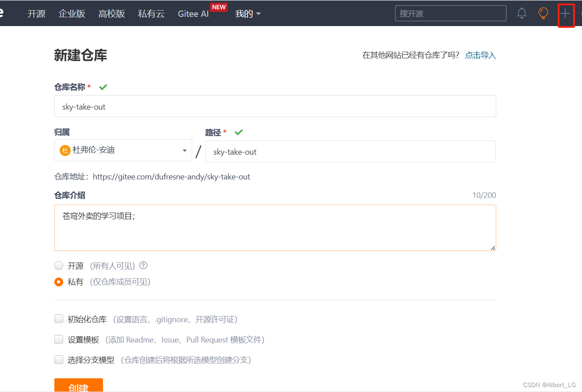Click the 杜 avatar in owner selector
Image resolution: width=582 pixels, height=392 pixels.
(x=65, y=150)
